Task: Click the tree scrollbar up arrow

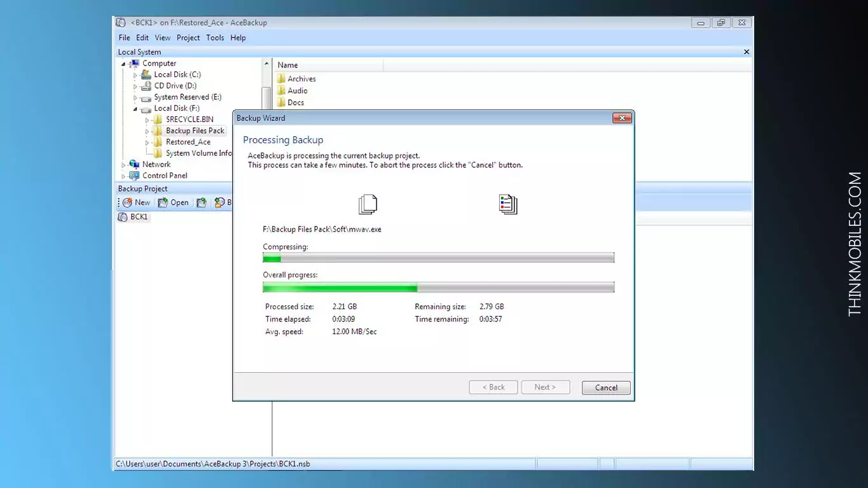Action: tap(267, 64)
